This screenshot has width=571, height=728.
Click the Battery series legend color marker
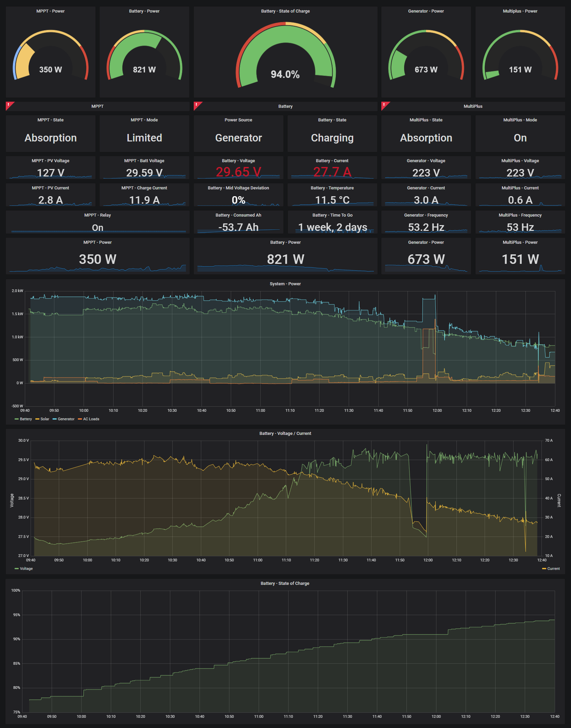[16, 419]
